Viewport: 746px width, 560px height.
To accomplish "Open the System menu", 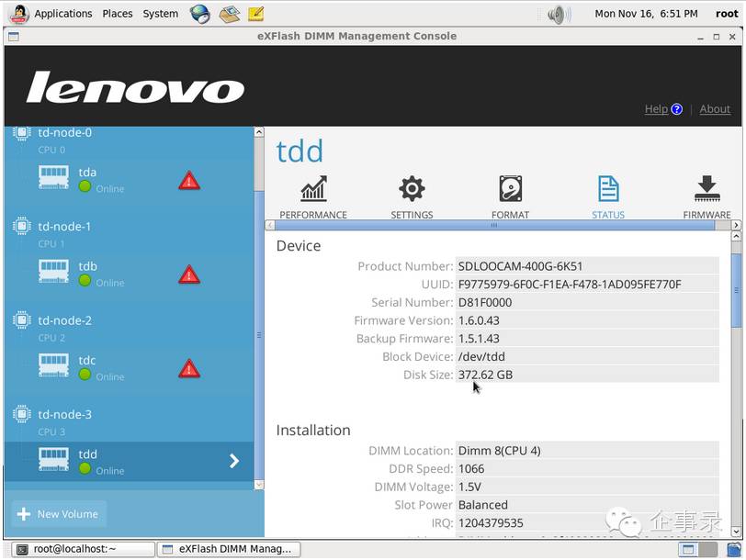I will 161,14.
